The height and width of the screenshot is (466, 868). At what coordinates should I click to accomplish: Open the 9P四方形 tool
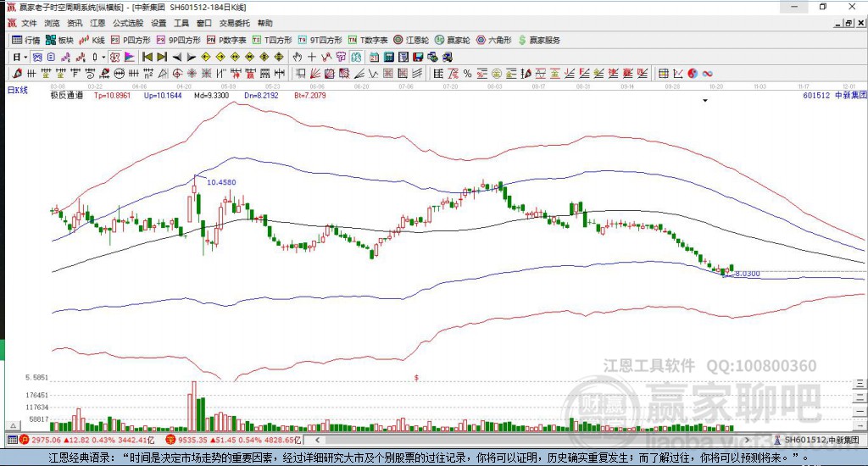(x=178, y=40)
